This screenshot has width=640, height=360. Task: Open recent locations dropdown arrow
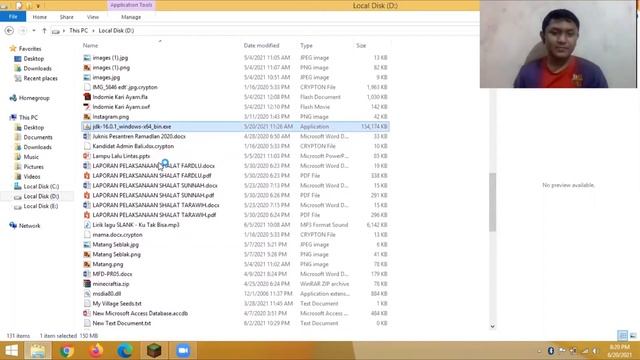pyautogui.click(x=34, y=31)
